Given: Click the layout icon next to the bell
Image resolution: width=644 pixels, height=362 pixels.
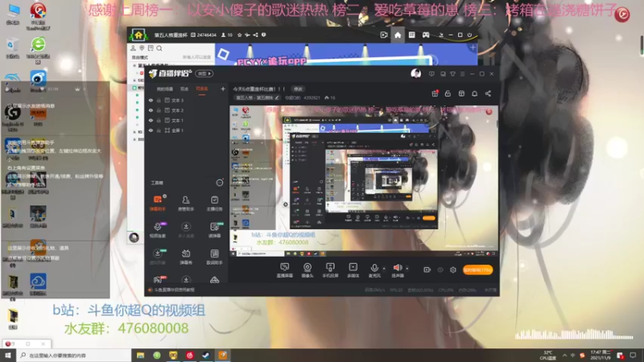Looking at the screenshot, I should click(x=461, y=93).
